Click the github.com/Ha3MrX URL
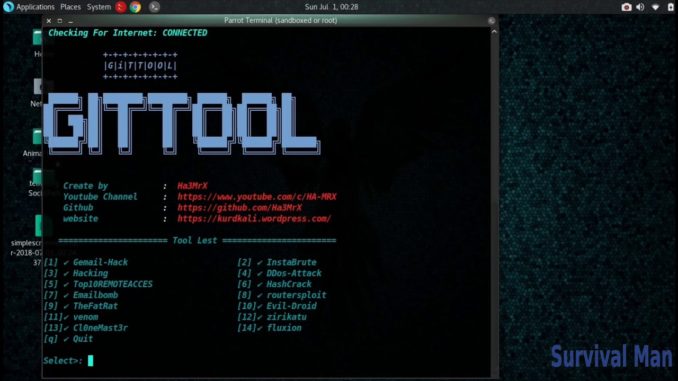The height and width of the screenshot is (381, 678). pyautogui.click(x=240, y=208)
